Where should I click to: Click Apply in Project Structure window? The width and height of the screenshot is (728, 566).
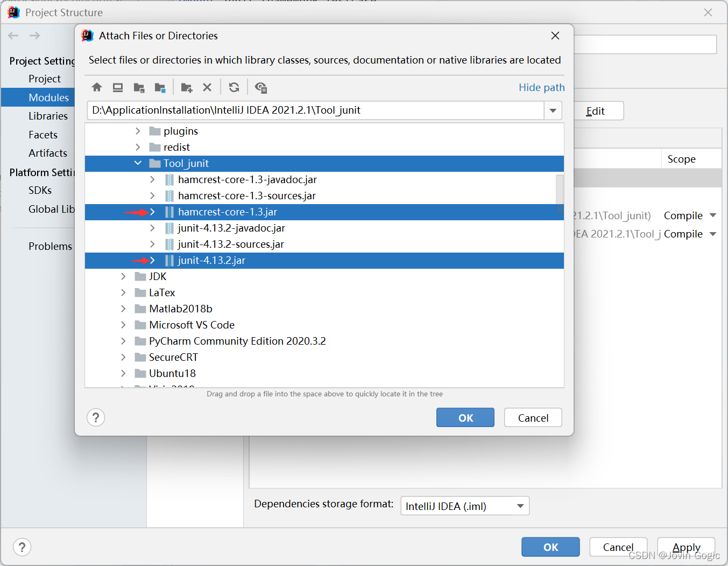click(686, 547)
